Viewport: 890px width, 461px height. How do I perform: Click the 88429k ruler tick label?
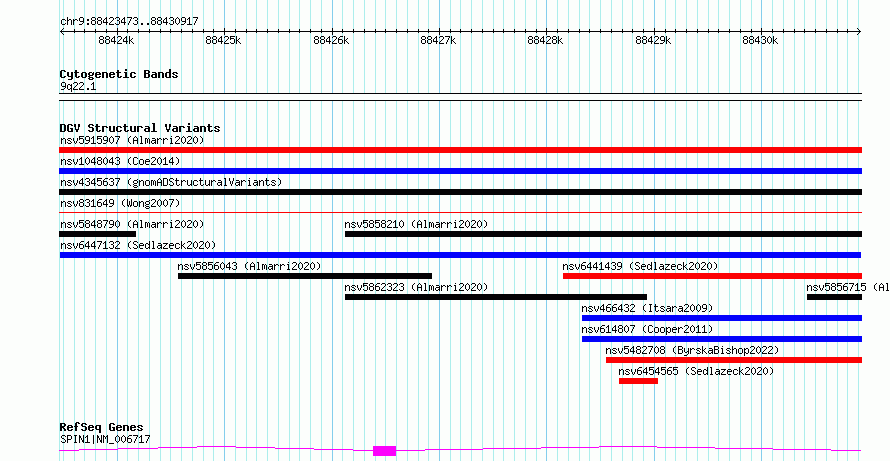pos(653,40)
